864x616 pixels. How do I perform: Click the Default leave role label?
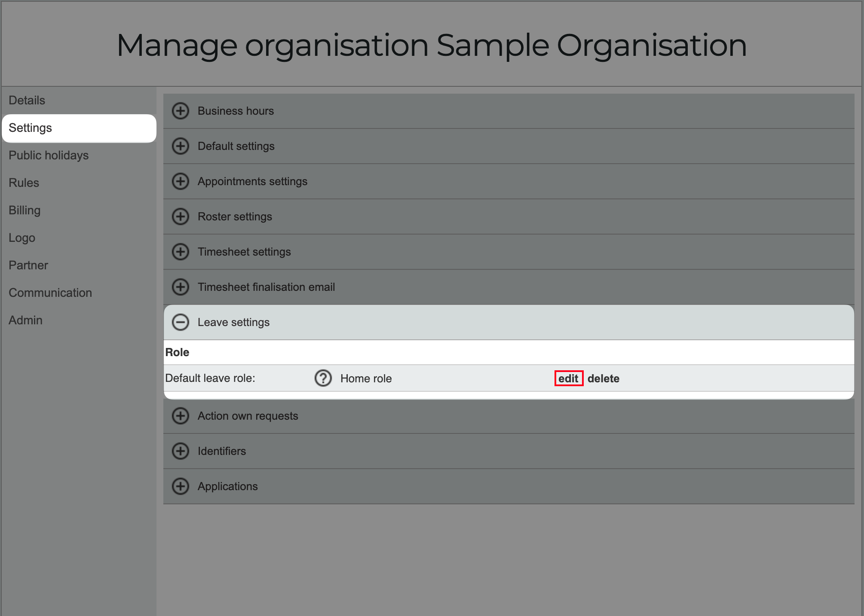(210, 378)
